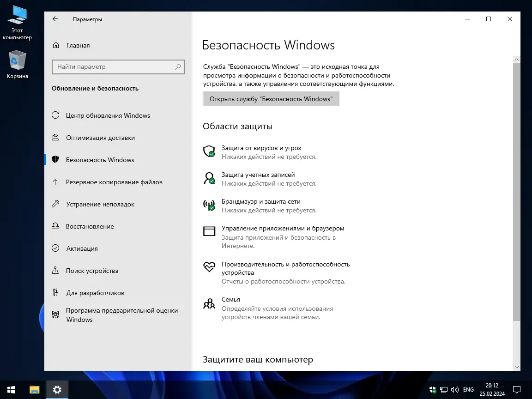Open Резервное копирование файлов via its icon
The image size is (532, 399).
pos(56,182)
